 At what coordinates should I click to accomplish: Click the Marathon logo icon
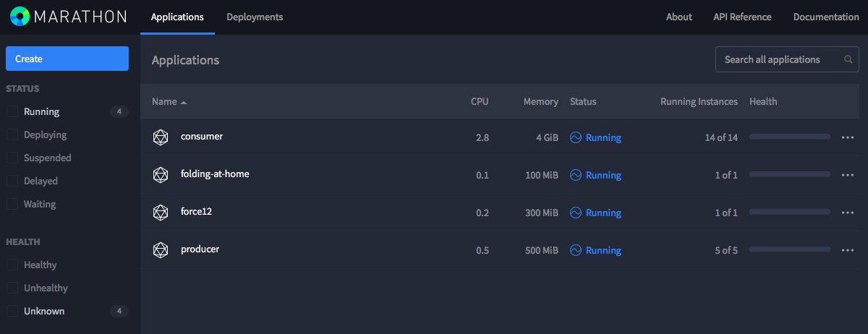(x=20, y=16)
